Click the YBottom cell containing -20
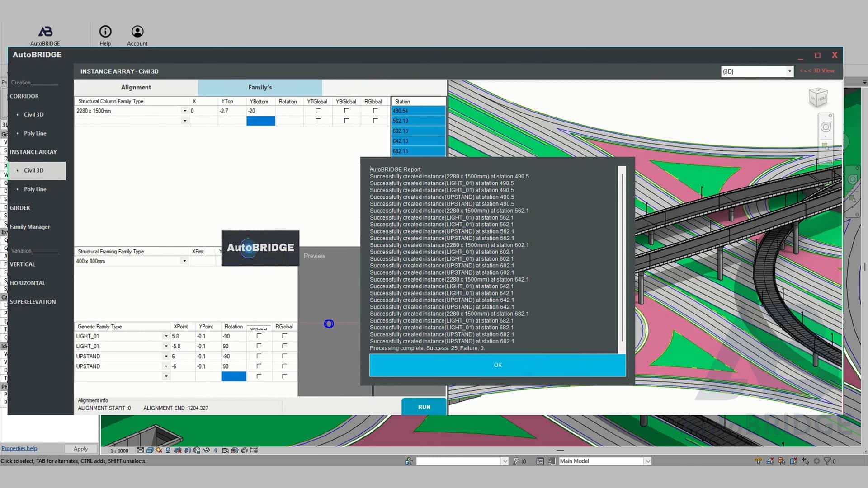 [x=260, y=111]
